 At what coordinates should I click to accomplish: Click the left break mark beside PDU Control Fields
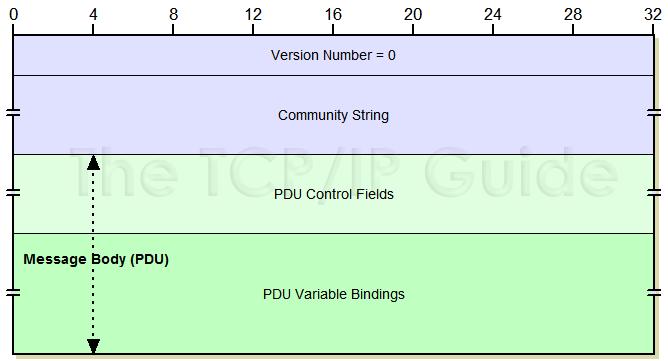point(13,193)
